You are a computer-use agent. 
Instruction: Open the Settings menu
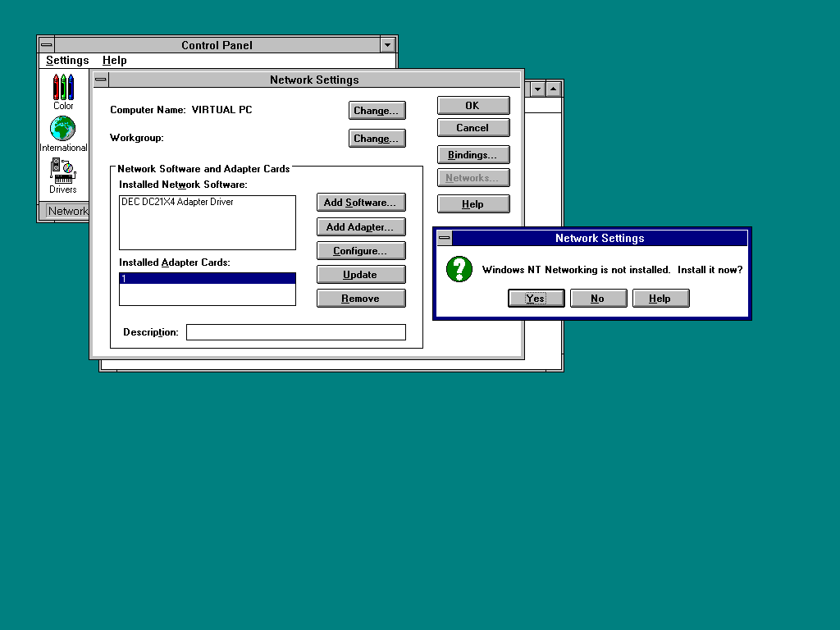[x=67, y=61]
